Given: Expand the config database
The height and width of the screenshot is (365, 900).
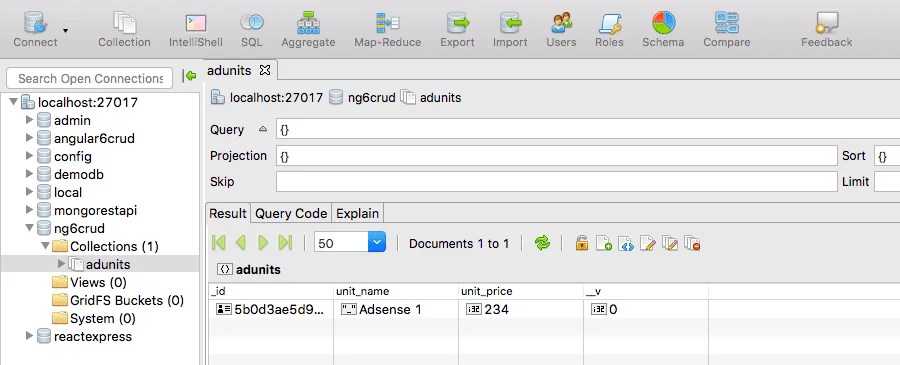Looking at the screenshot, I should pos(29,156).
